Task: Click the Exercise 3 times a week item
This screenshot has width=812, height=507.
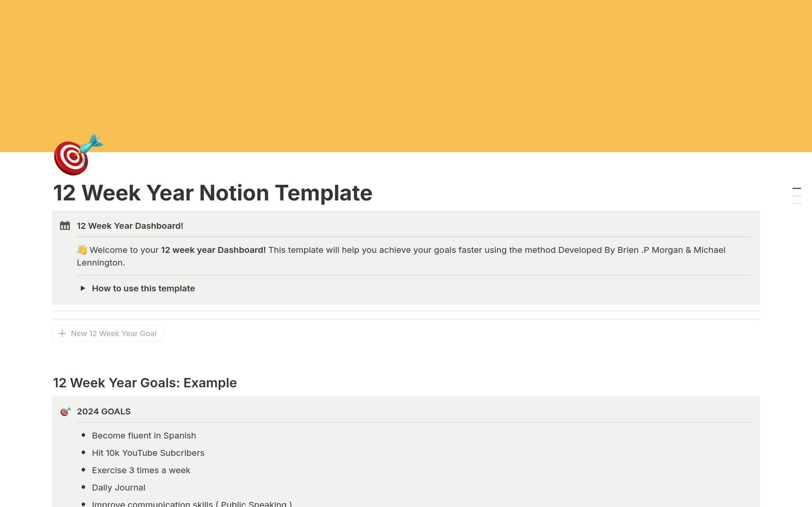Action: [141, 470]
